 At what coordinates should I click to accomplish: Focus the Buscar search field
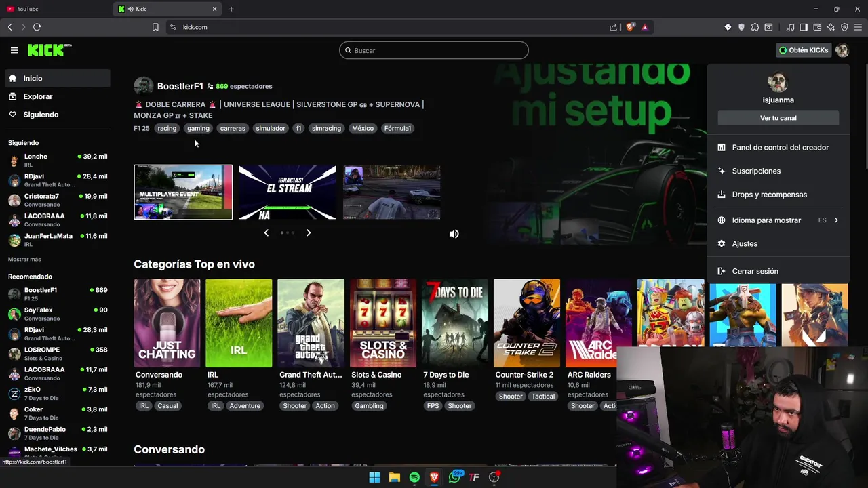point(434,50)
